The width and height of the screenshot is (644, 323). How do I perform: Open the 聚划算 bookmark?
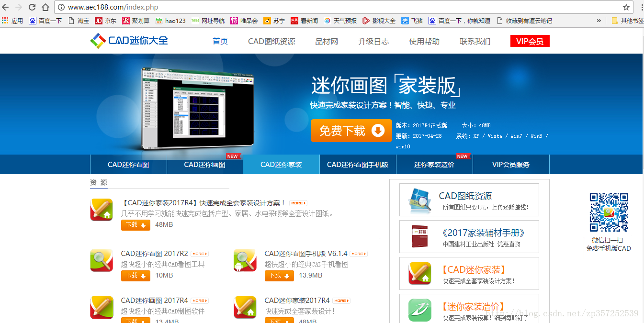pos(136,21)
